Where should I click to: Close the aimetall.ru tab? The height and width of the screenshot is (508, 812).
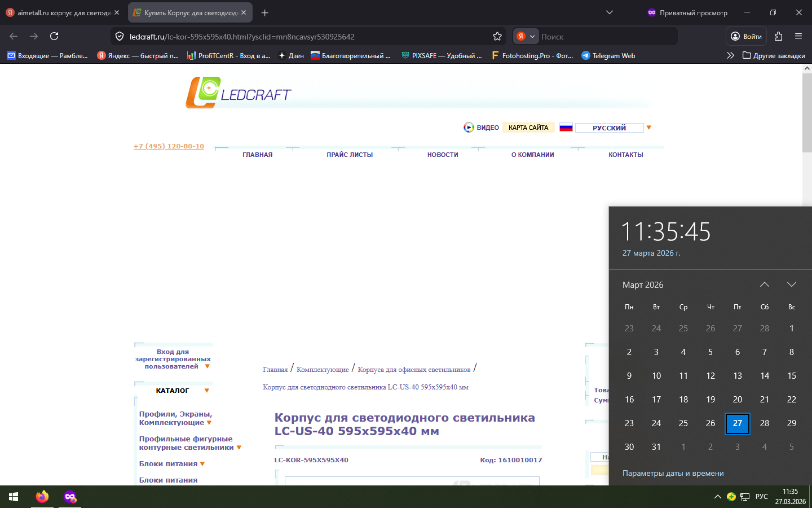pos(117,12)
